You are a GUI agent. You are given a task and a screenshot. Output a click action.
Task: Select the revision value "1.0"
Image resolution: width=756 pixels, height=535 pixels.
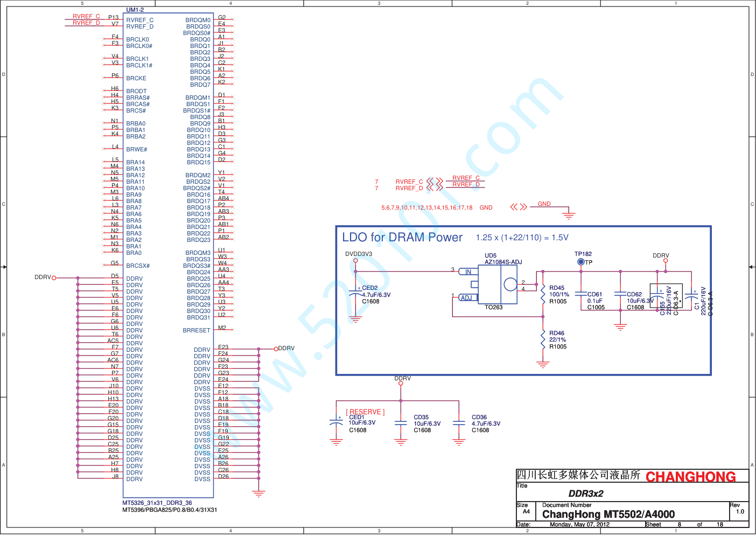[740, 512]
